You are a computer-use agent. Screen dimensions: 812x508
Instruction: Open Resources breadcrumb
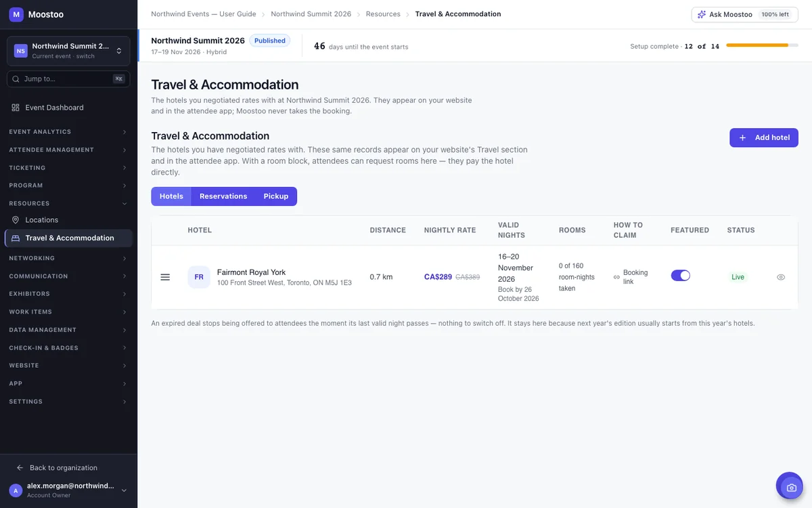[x=383, y=14]
